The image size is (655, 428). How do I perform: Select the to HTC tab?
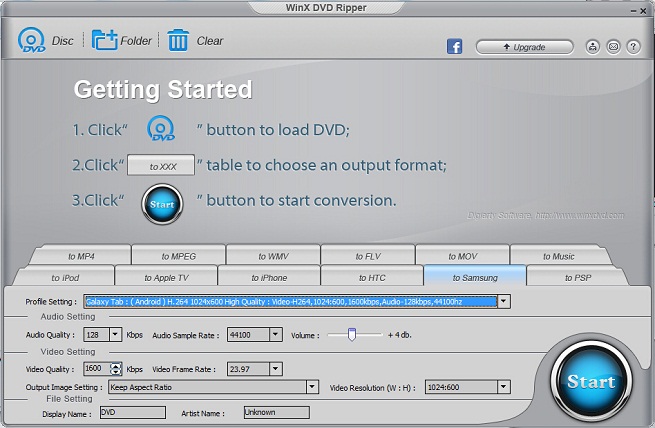tap(372, 278)
